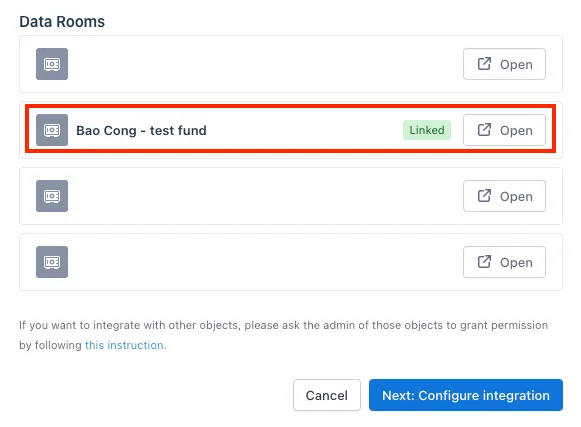Click the green Linked badge
The height and width of the screenshot is (427, 581).
click(427, 130)
